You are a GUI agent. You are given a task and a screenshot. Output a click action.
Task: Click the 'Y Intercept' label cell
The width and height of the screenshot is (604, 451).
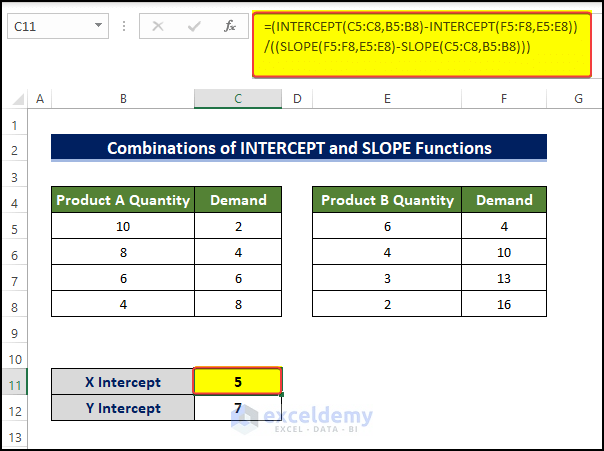pyautogui.click(x=123, y=408)
